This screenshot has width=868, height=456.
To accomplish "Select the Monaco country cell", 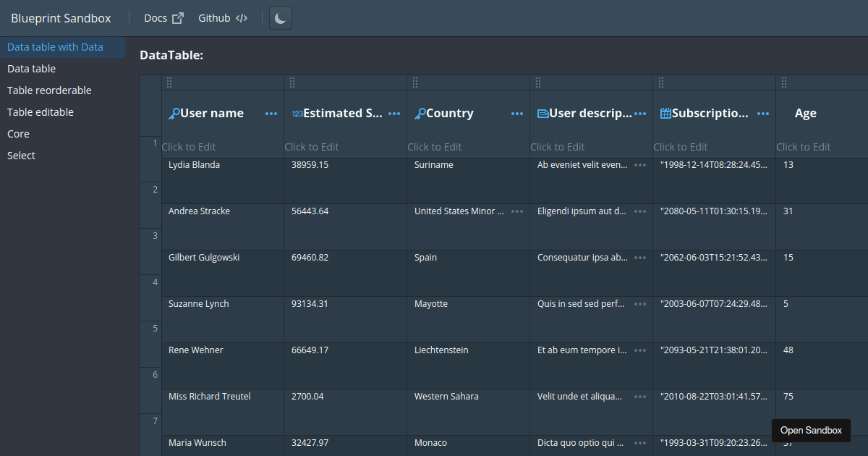I will [469, 446].
